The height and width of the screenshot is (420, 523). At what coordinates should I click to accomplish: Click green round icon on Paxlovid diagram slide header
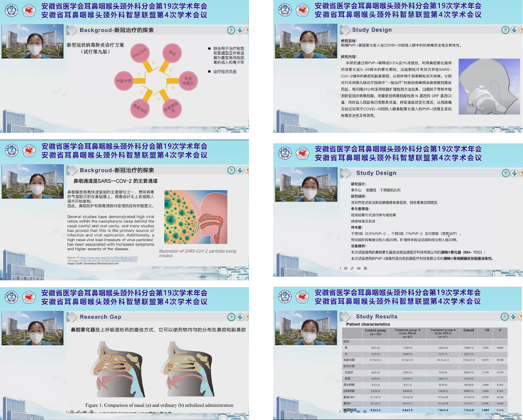[x=231, y=30]
